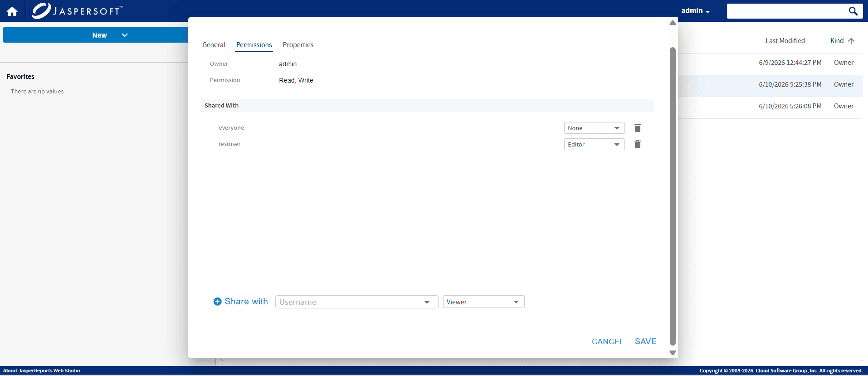Toggle Kind column sort arrow
868x376 pixels.
(851, 41)
